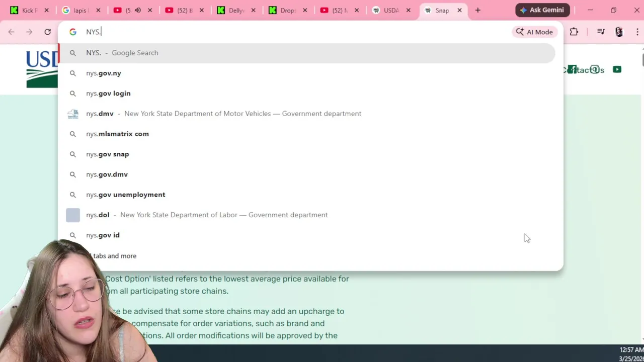Mute the audio-playing YouTube tab
The width and height of the screenshot is (644, 362).
tap(138, 10)
